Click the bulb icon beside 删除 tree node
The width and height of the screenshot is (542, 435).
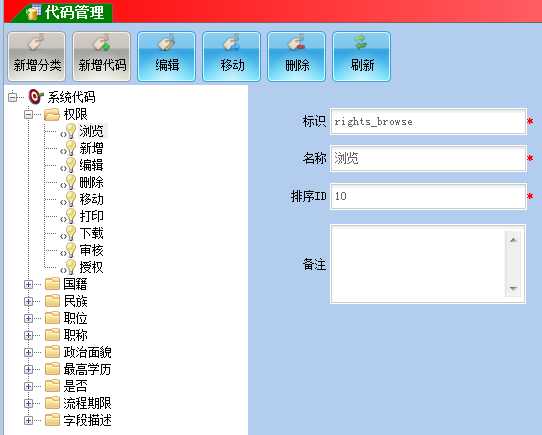pos(71,182)
